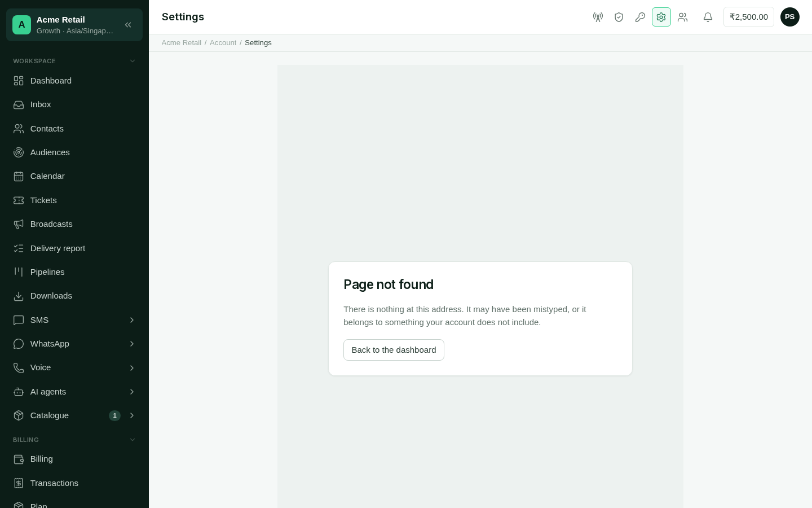This screenshot has height=508, width=812.
Task: Open the team users icon in header
Action: click(x=682, y=17)
